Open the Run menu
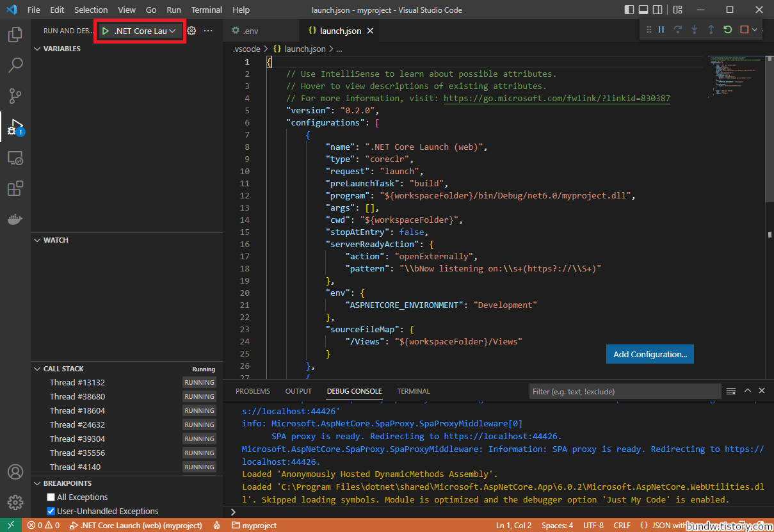 (173, 10)
